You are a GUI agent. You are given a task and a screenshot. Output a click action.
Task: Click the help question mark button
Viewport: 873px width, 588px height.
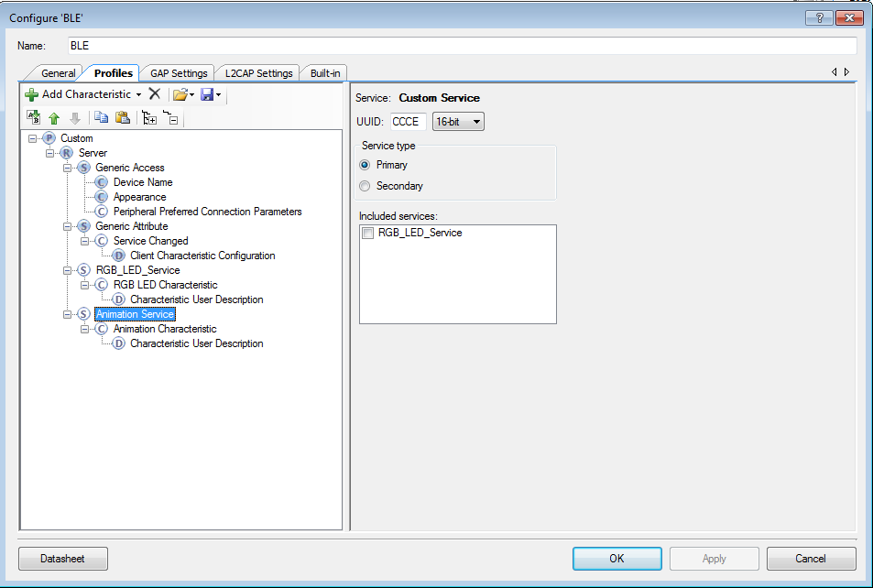[819, 17]
